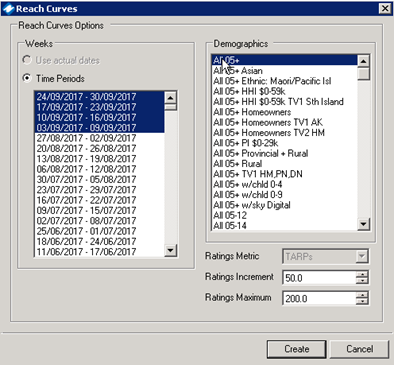Select the 'All 05-12' demographic
394x365 pixels.
click(x=284, y=215)
